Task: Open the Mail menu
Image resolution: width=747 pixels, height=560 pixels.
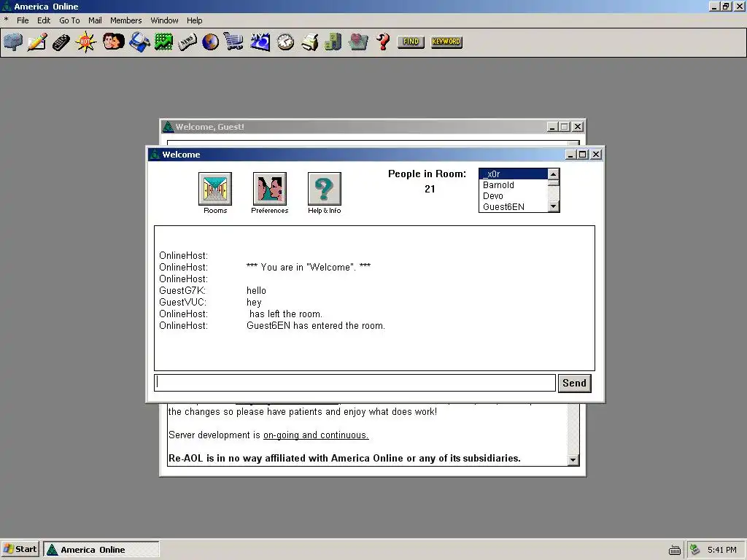Action: [95, 20]
